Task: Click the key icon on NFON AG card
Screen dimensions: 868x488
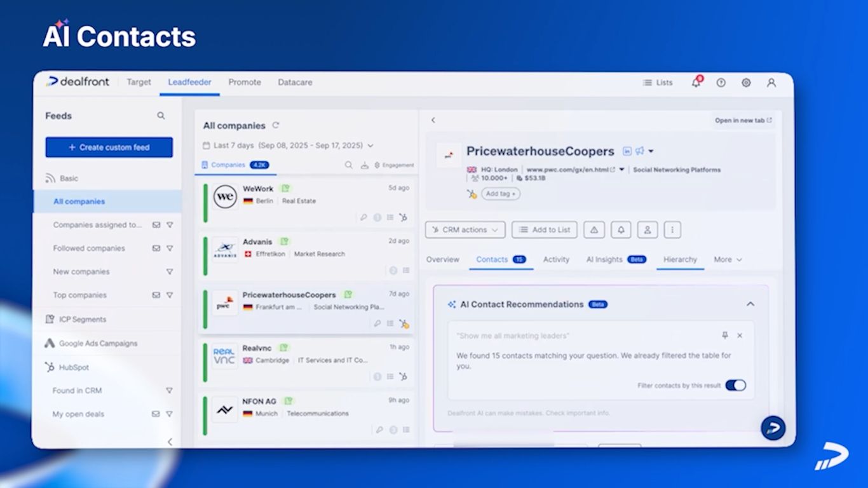Action: [379, 430]
